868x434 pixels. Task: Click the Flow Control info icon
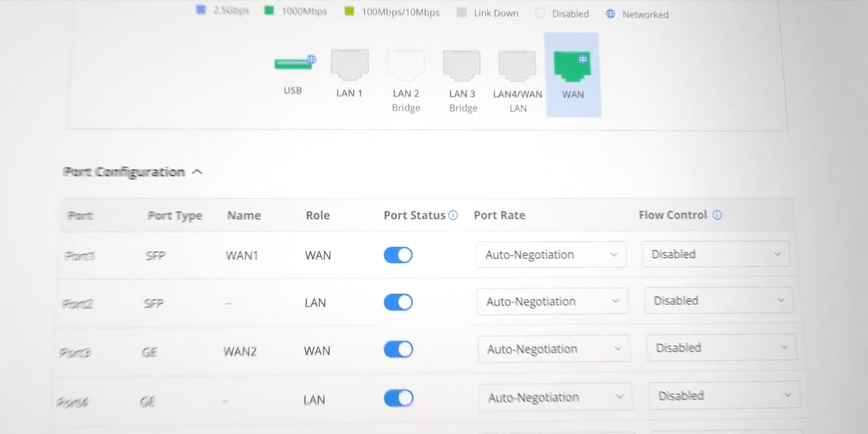click(x=717, y=215)
